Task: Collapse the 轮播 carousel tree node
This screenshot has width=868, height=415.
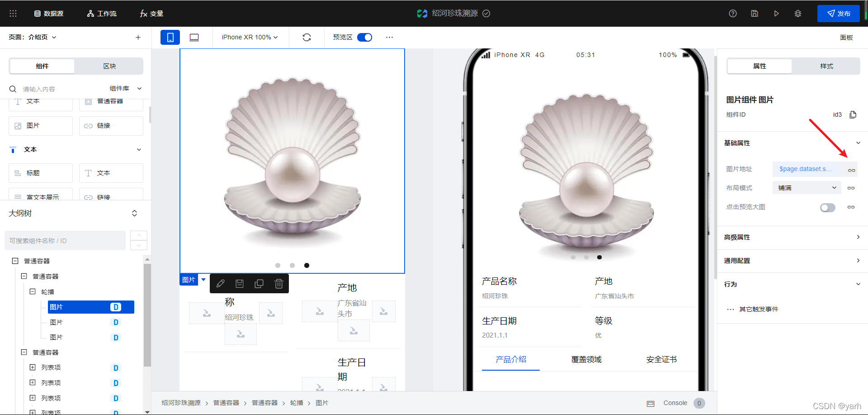Action: [x=33, y=291]
